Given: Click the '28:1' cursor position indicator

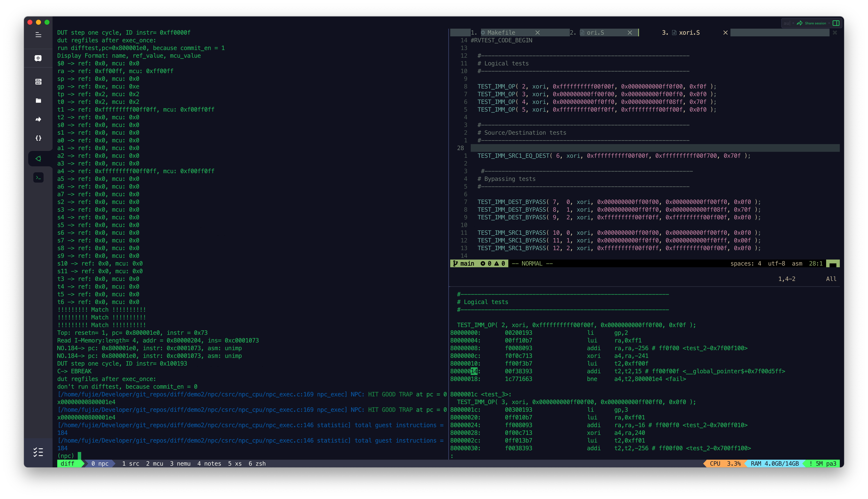Looking at the screenshot, I should coord(816,264).
